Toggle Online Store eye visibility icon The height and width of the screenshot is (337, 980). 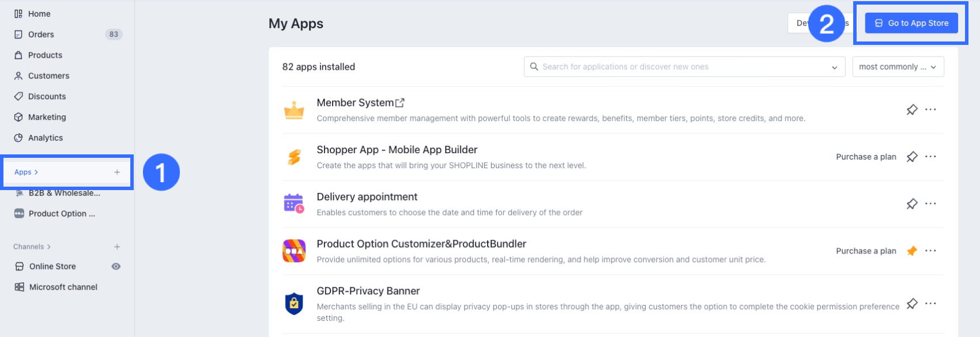point(116,266)
